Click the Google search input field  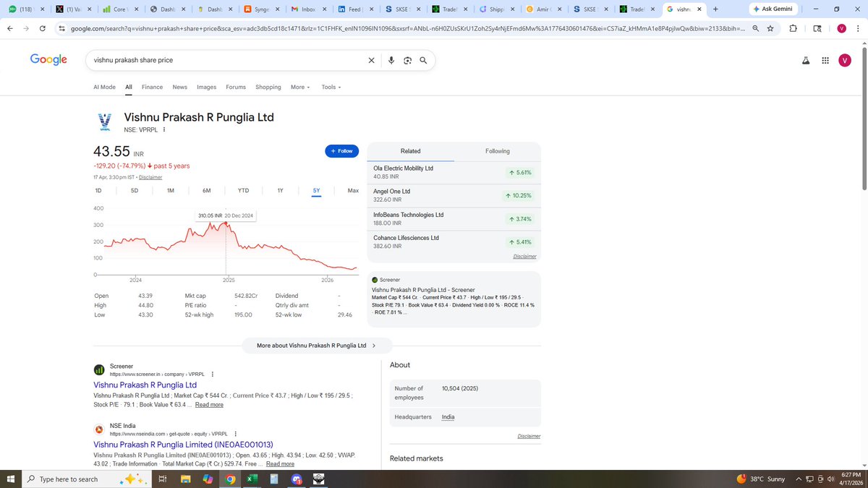click(228, 60)
